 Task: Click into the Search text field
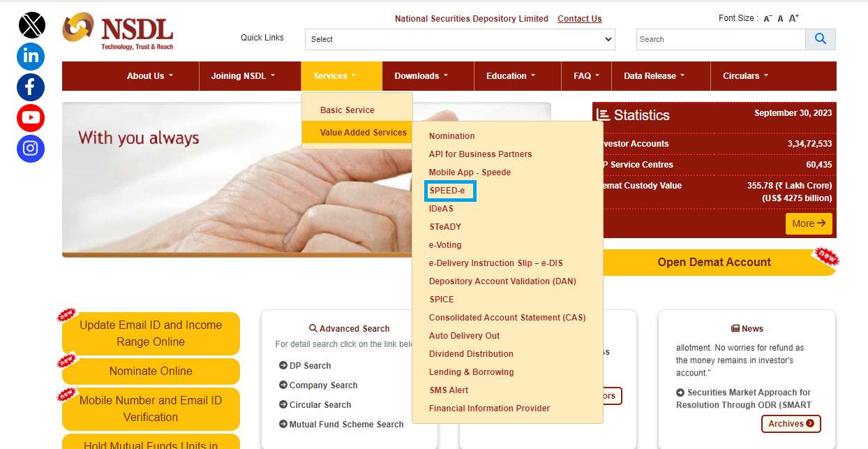tap(720, 39)
